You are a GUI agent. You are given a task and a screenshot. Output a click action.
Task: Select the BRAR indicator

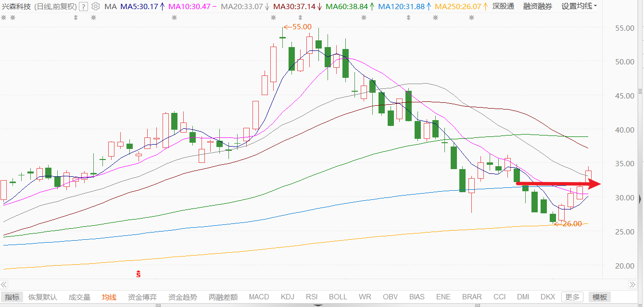coord(472,297)
